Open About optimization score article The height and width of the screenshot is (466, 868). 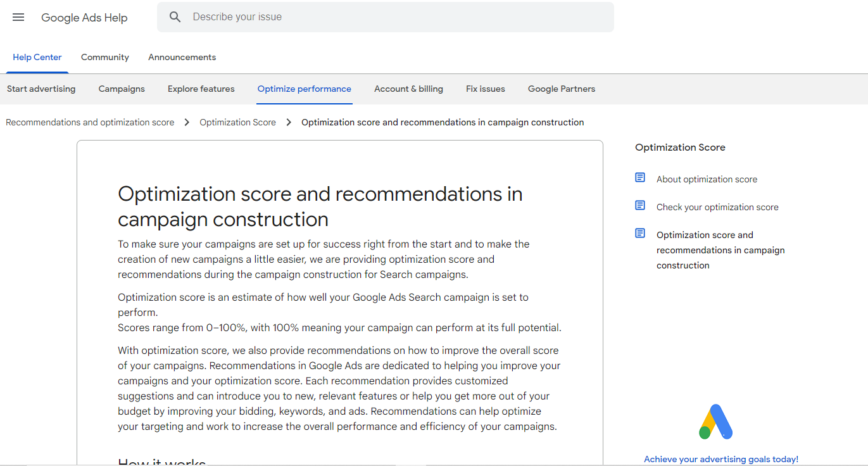pyautogui.click(x=707, y=179)
